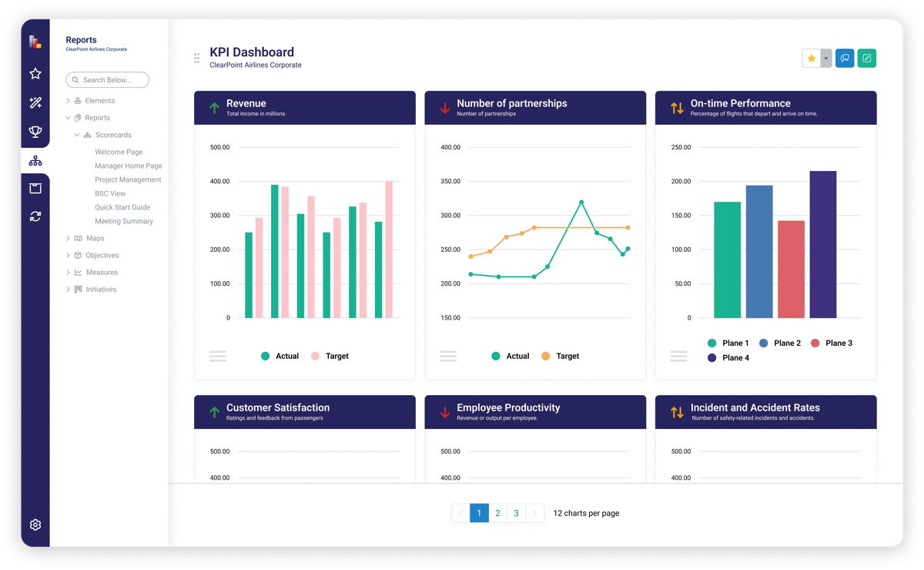Click the Elements folder icon in tree
Image resolution: width=924 pixels, height=570 pixels.
pyautogui.click(x=78, y=101)
